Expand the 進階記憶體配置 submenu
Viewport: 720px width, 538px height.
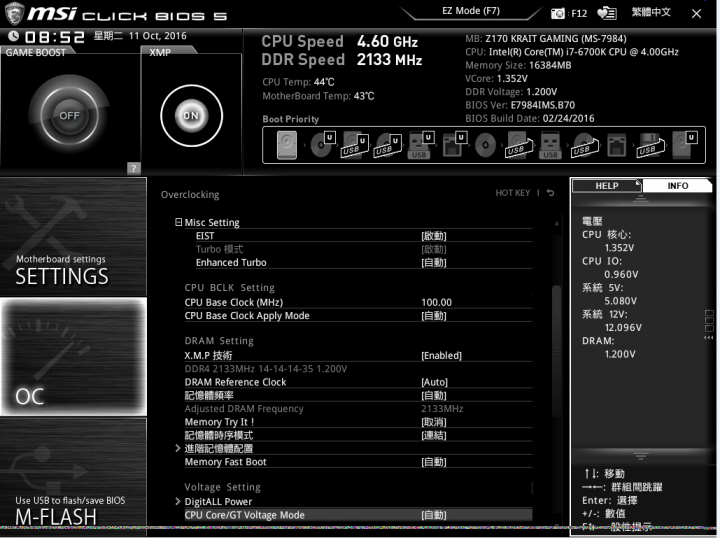pyautogui.click(x=178, y=448)
